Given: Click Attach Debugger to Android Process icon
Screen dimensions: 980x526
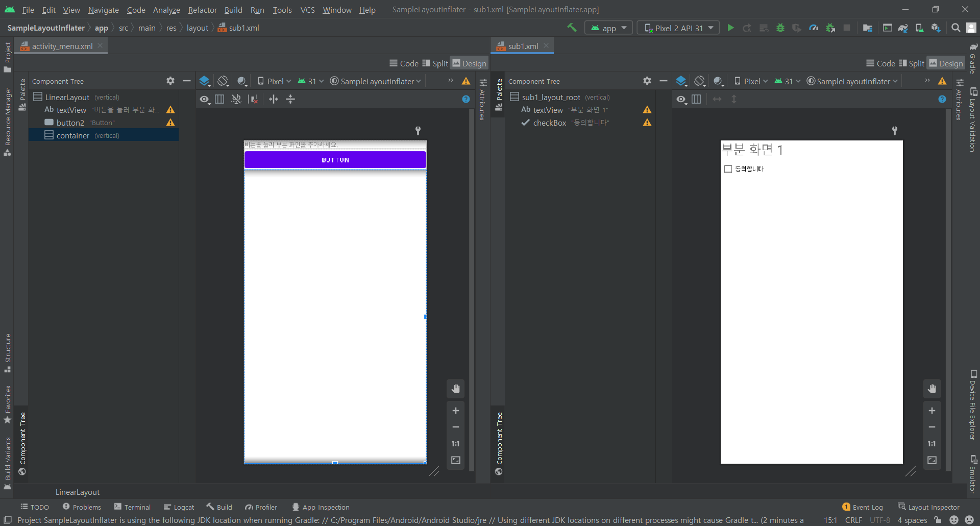Looking at the screenshot, I should [x=830, y=28].
